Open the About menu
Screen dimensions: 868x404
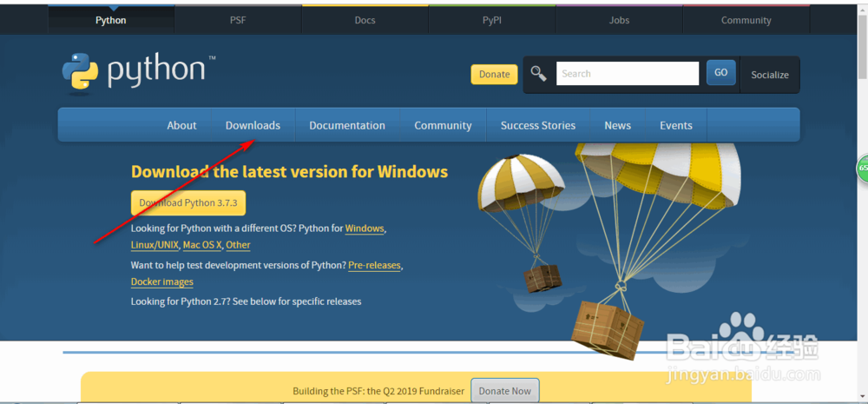(x=181, y=125)
